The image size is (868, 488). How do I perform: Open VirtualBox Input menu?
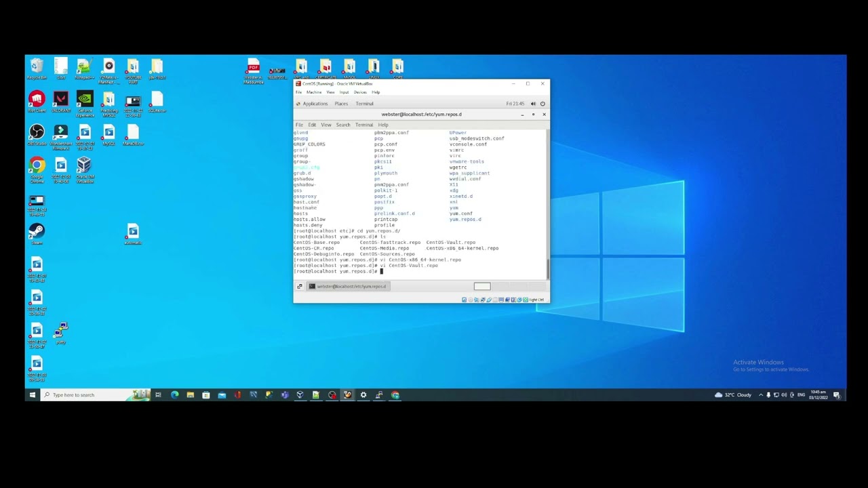click(x=344, y=92)
